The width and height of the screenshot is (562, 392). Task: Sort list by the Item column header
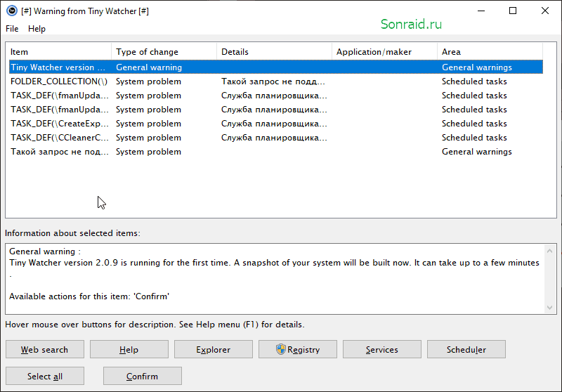click(x=60, y=51)
